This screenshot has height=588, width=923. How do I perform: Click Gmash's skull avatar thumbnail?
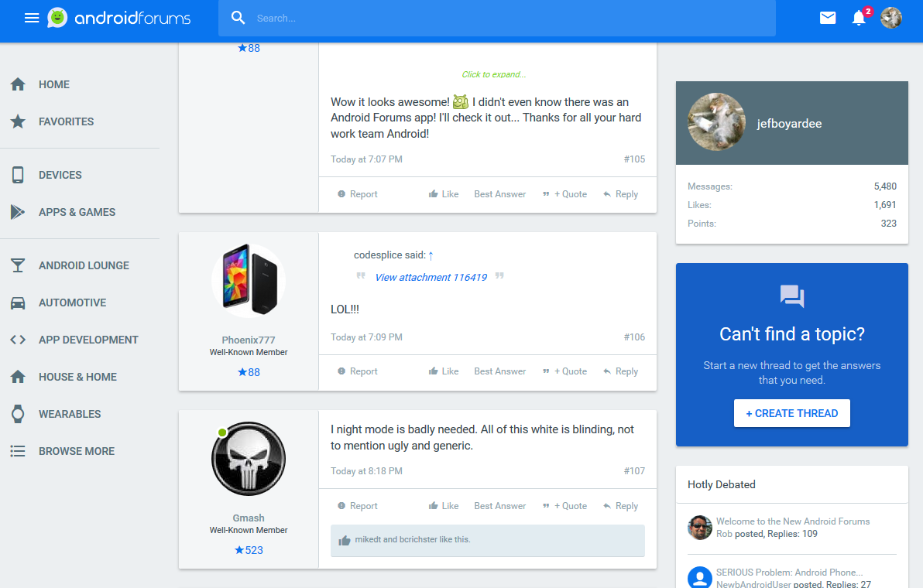249,460
